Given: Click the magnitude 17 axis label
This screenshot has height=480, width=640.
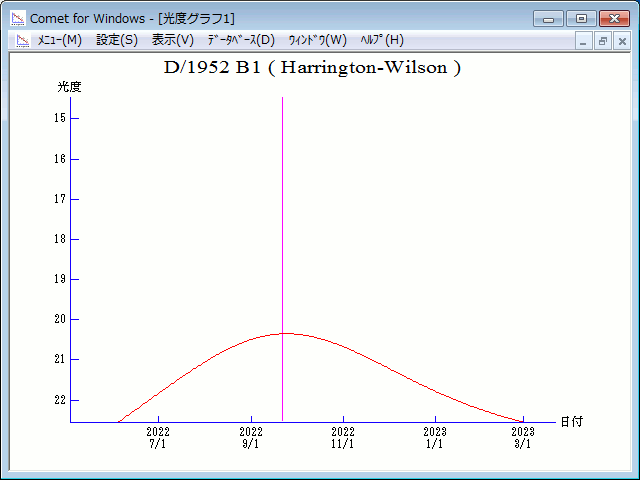Looking at the screenshot, I should tap(60, 199).
